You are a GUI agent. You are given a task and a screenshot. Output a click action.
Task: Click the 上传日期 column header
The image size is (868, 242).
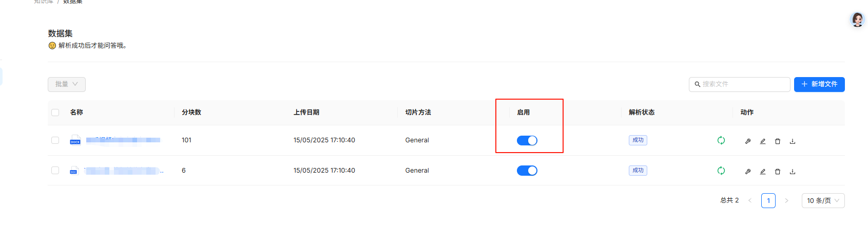306,113
